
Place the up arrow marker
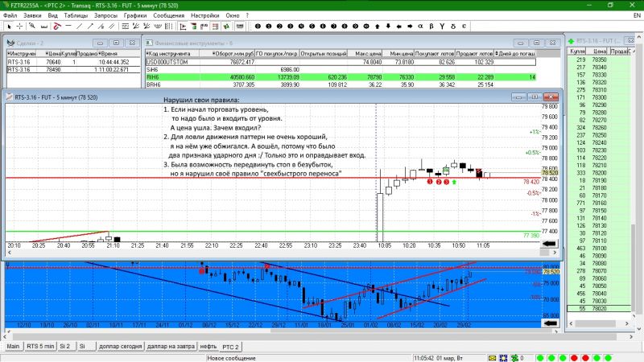(x=377, y=27)
